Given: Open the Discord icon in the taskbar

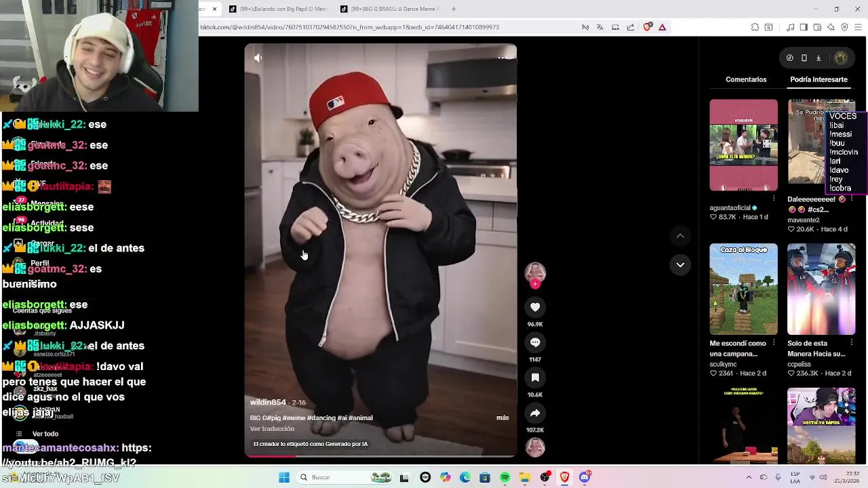Looking at the screenshot, I should click(585, 477).
